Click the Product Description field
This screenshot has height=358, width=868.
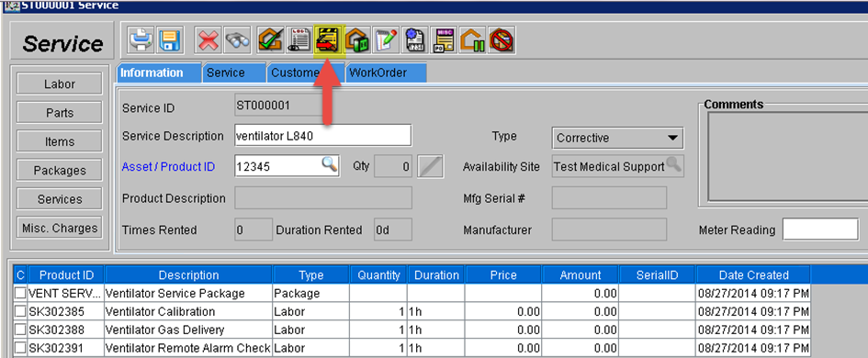[x=323, y=198]
